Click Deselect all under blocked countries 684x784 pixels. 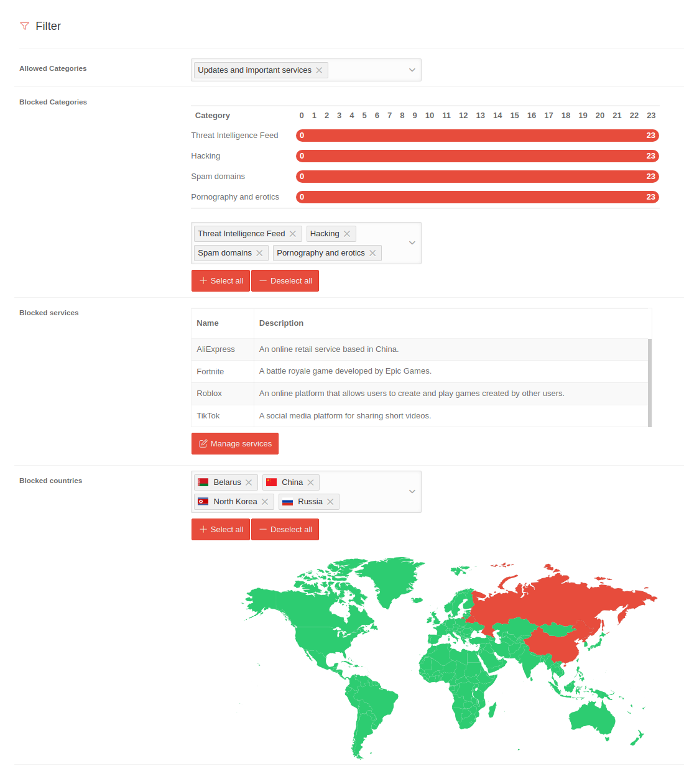click(285, 530)
